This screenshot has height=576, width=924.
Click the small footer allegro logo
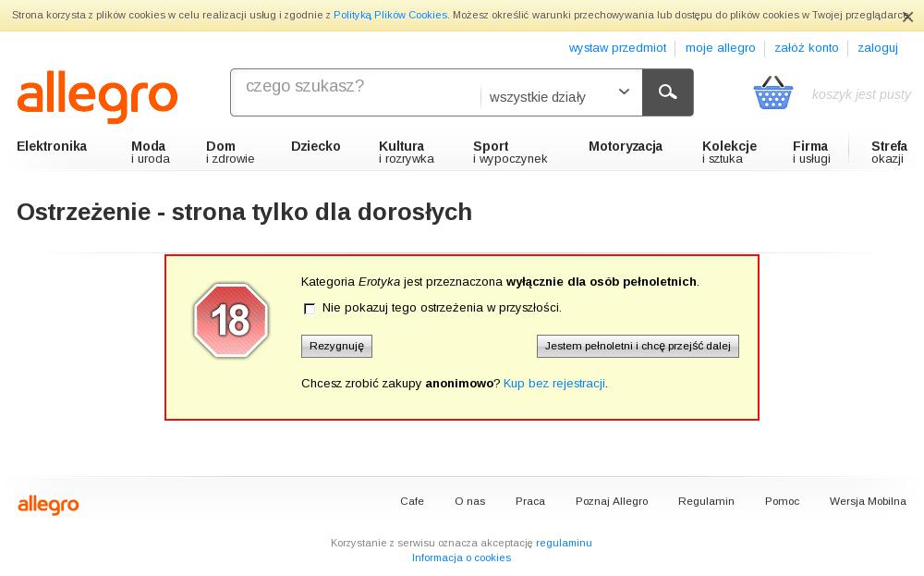(x=48, y=505)
